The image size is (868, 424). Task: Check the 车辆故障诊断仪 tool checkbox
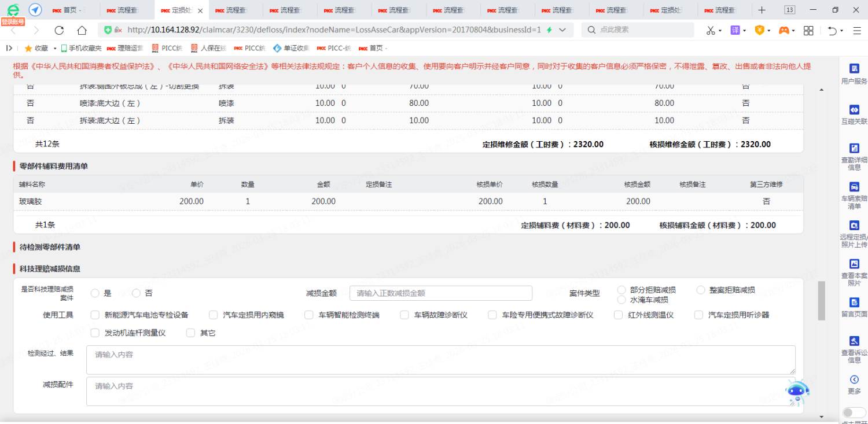coord(404,315)
